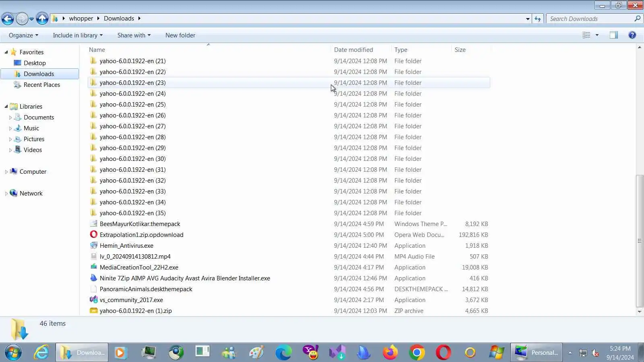This screenshot has height=362, width=644.
Task: Sort files by Type column
Action: pos(421,49)
